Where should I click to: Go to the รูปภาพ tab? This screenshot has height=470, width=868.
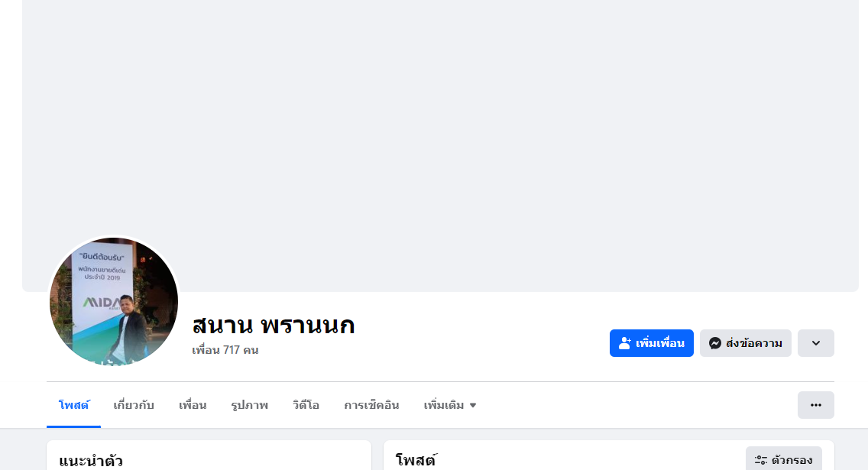pos(249,405)
